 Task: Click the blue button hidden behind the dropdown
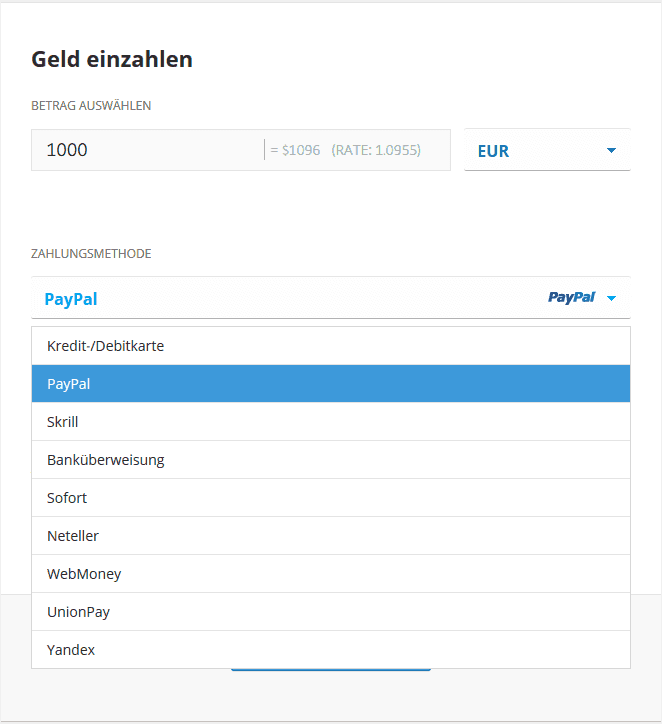[x=330, y=670]
